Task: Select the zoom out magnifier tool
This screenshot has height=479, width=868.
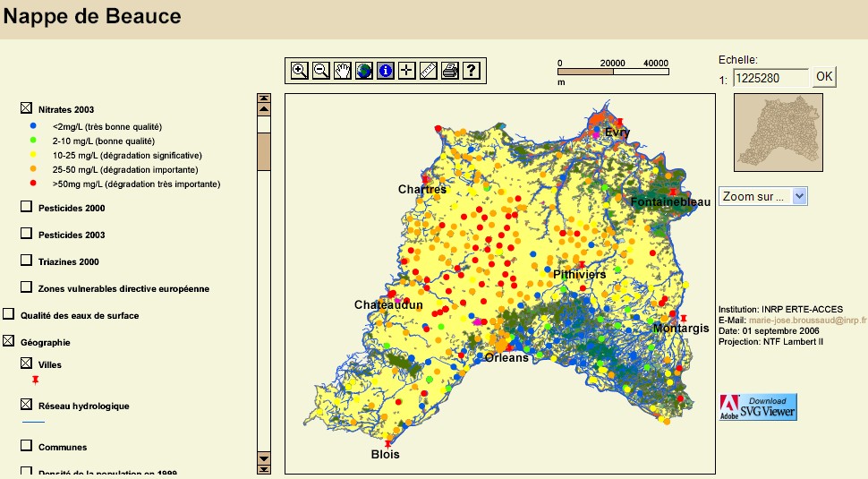Action: coord(321,71)
